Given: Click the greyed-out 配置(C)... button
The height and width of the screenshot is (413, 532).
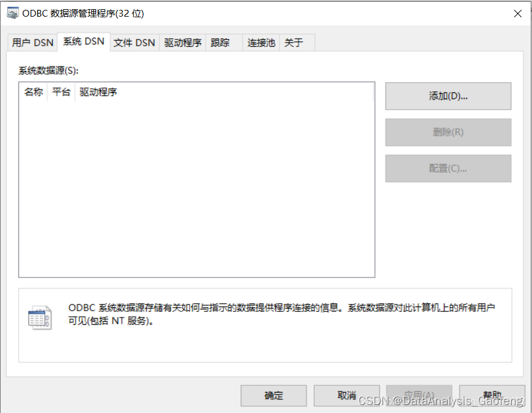Looking at the screenshot, I should pyautogui.click(x=448, y=168).
